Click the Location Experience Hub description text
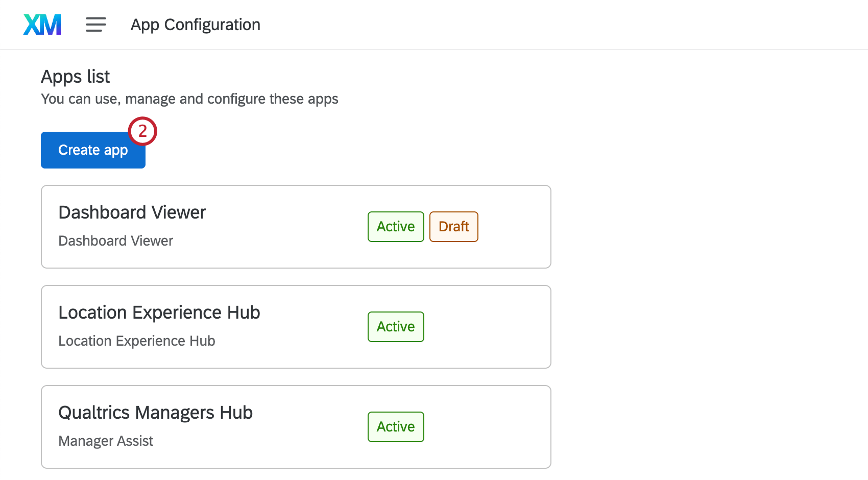Screen dimensions: 868x480 coord(137,341)
